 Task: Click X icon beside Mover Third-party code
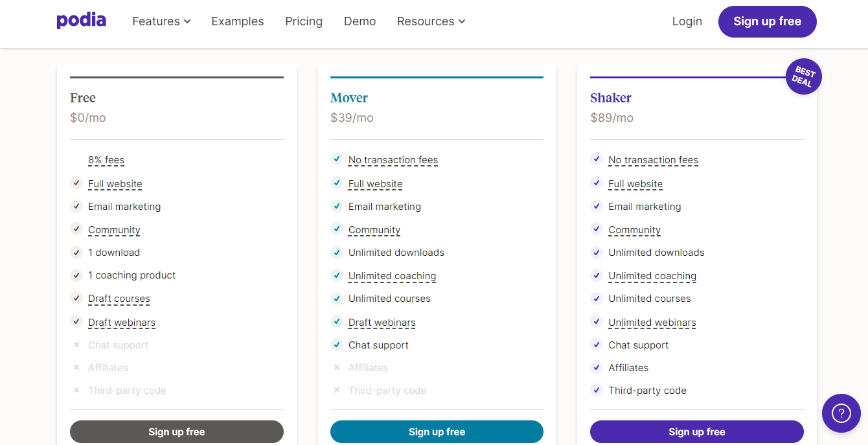click(336, 391)
